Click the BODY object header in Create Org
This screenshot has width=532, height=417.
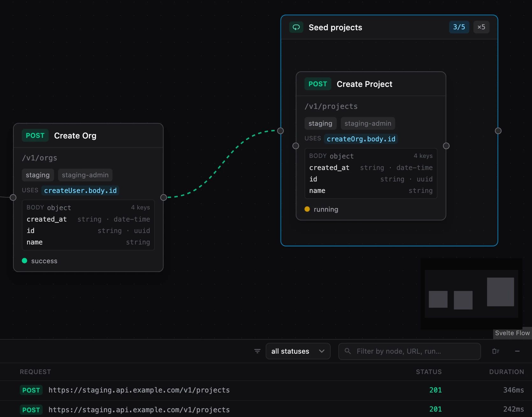88,208
